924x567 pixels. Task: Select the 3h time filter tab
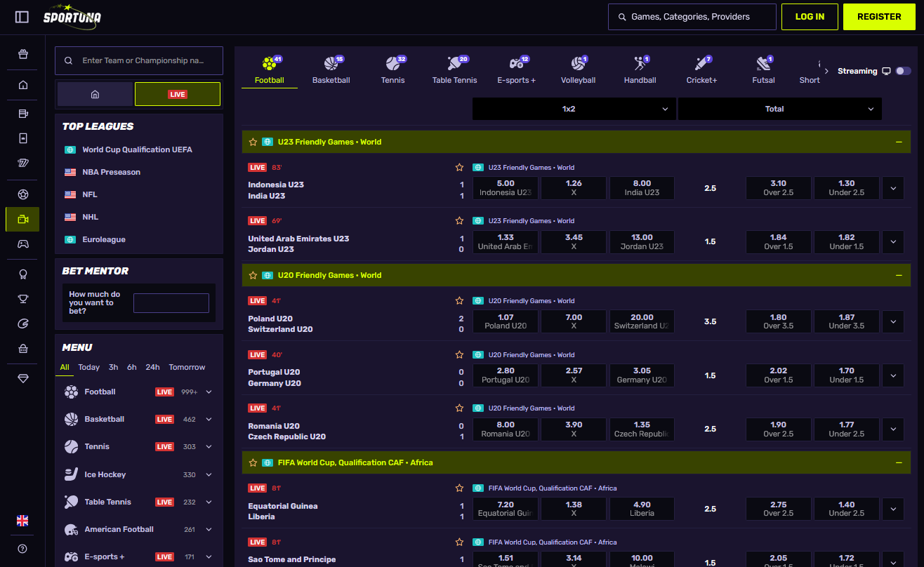click(113, 367)
